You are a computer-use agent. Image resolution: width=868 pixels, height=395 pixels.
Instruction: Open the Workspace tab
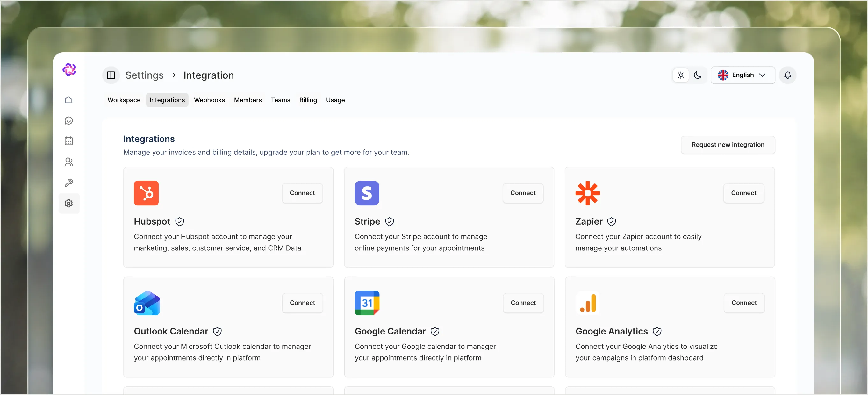pos(124,100)
